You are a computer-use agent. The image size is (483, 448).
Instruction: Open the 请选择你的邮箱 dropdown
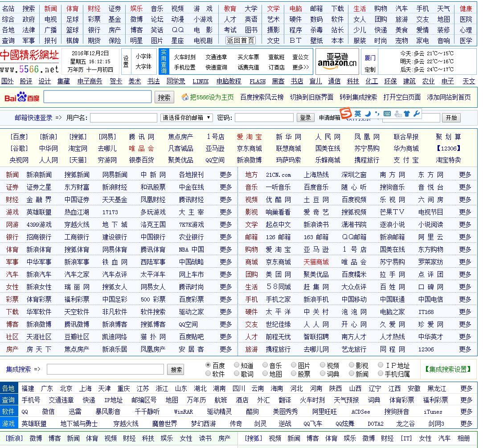click(x=186, y=118)
